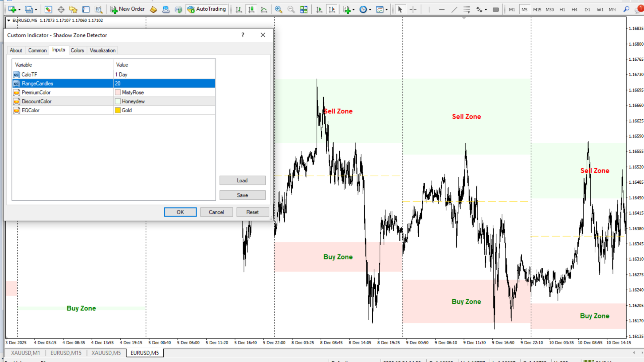Select the Crosshair tool

tap(413, 9)
